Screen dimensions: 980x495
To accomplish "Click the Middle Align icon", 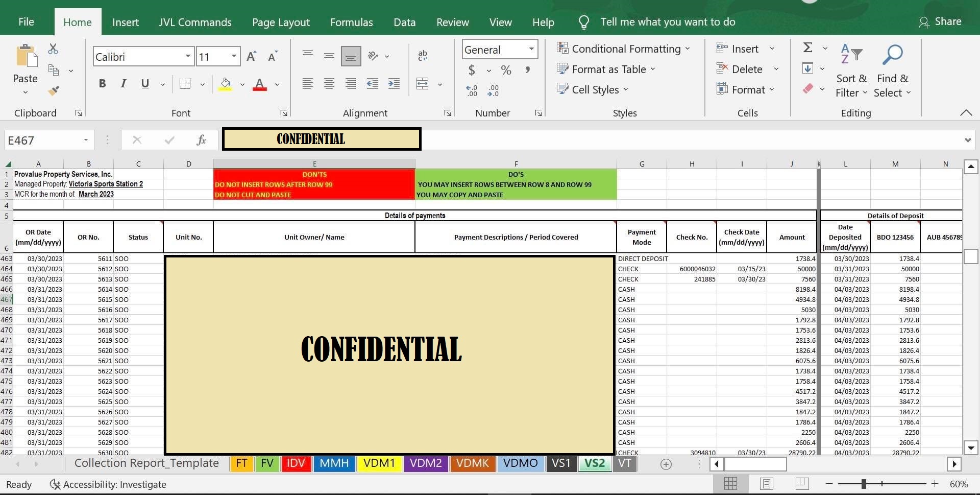I will coord(329,55).
